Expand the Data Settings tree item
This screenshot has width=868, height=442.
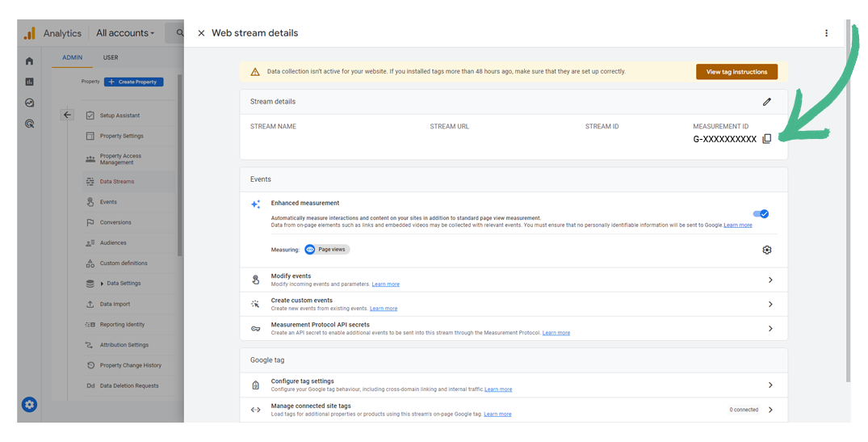tap(103, 284)
